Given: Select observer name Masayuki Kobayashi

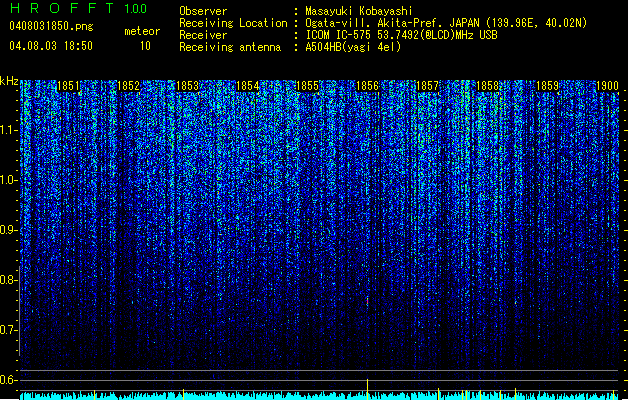Looking at the screenshot, I should click(359, 11).
